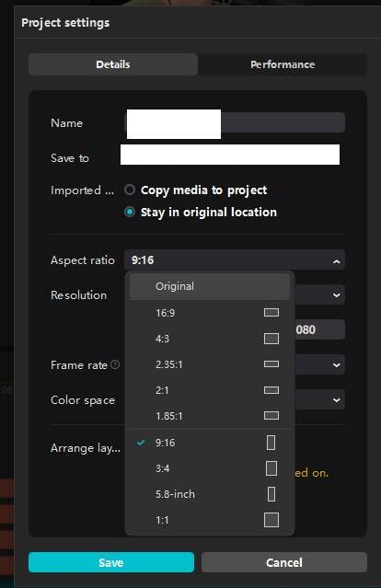Click the 2.35:1 widescreen shape icon
The image size is (381, 588).
[x=271, y=364]
